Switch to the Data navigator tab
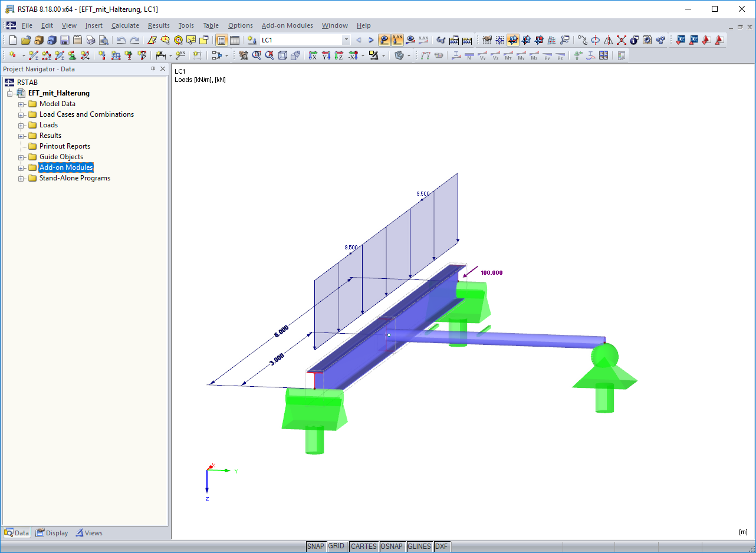The image size is (756, 553). coord(17,533)
